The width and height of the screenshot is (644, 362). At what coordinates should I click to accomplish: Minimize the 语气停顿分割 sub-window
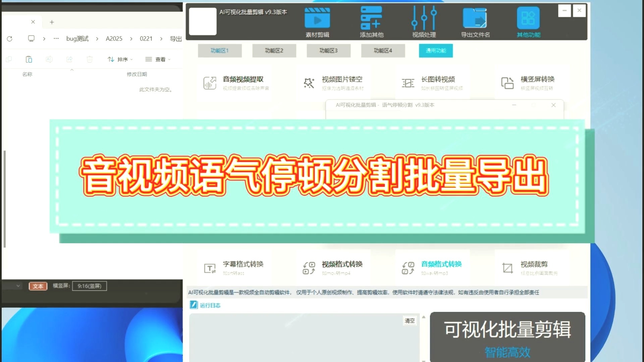(x=514, y=105)
